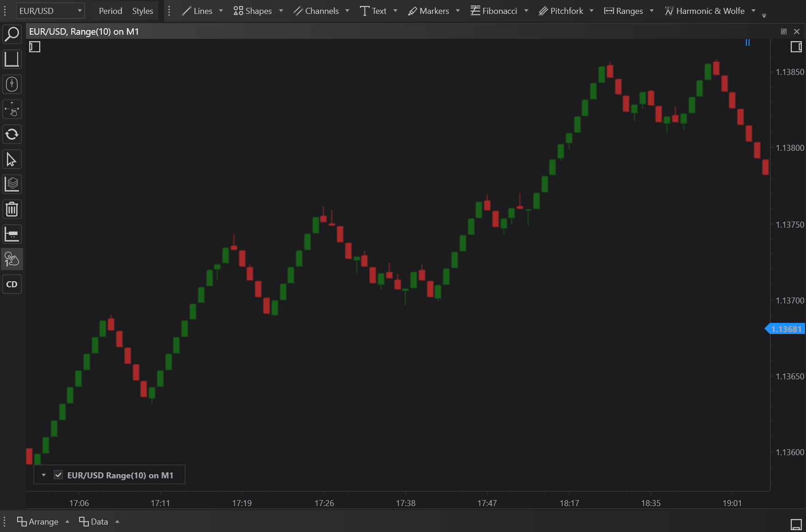Screen dimensions: 806x532
Task: Open the Period menu
Action: point(110,11)
